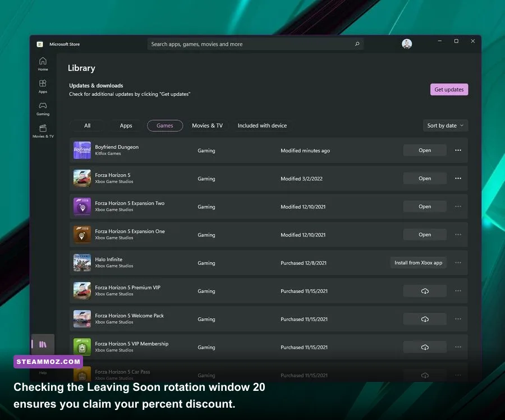
Task: Focus the Search apps, games, movies field
Action: (x=256, y=44)
